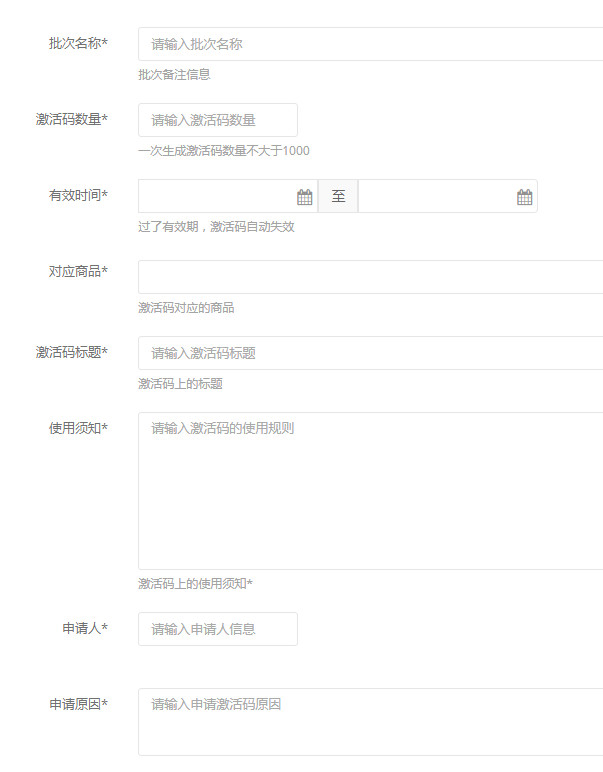Open the start date calendar icon
This screenshot has width=603, height=772.
tap(305, 197)
